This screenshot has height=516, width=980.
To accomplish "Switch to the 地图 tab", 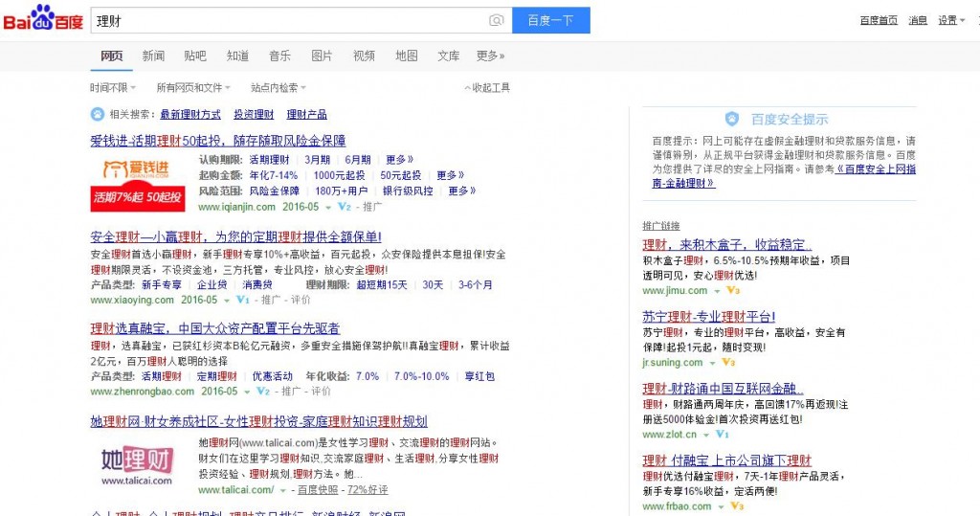I will click(407, 56).
